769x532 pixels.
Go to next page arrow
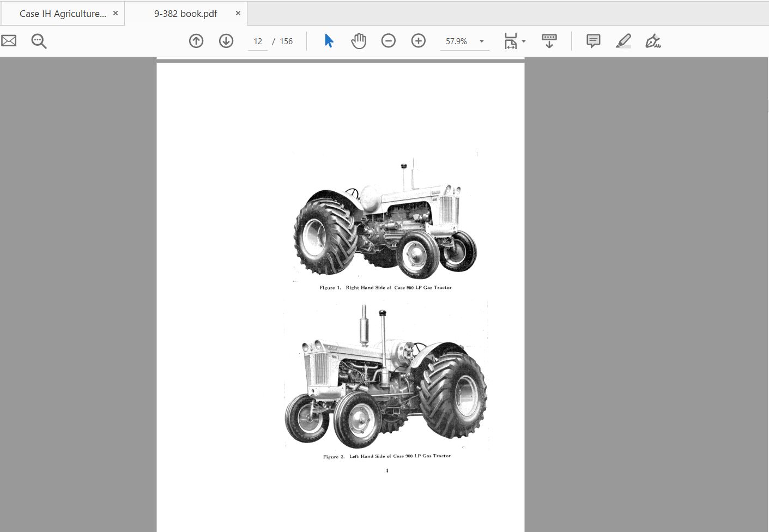point(226,41)
